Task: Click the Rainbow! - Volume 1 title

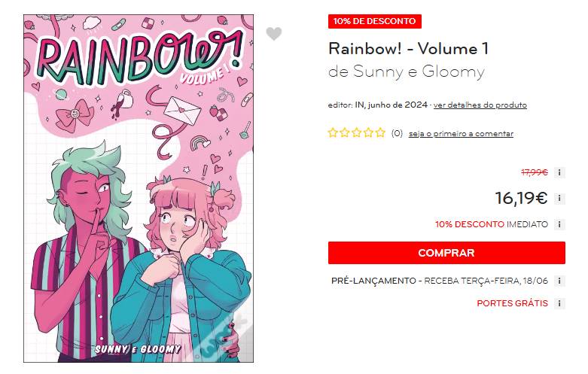Action: click(x=408, y=49)
